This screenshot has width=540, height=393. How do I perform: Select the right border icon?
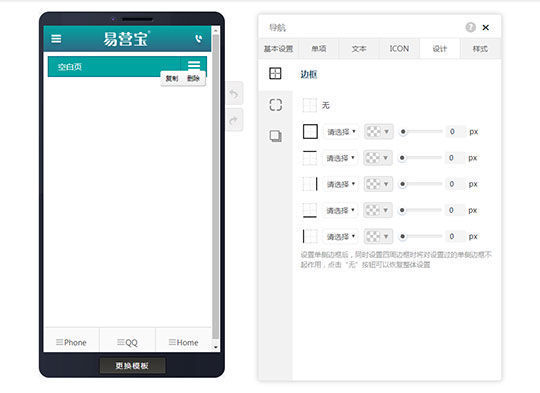click(x=310, y=184)
